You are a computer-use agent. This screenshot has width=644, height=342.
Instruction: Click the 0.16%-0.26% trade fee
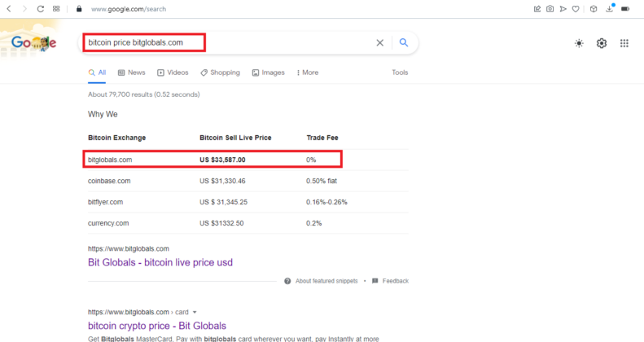click(326, 202)
